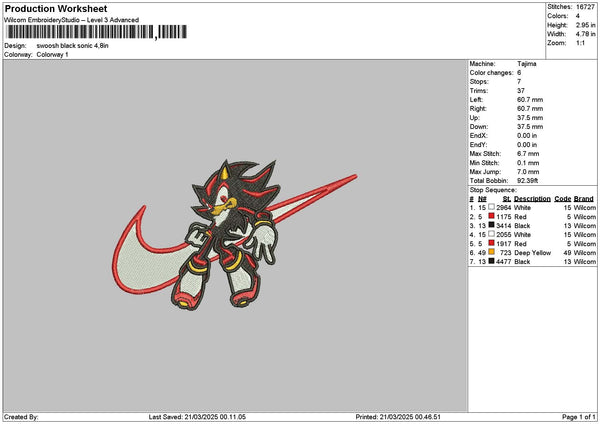Click the Down extent 37.5 mm value

530,127
